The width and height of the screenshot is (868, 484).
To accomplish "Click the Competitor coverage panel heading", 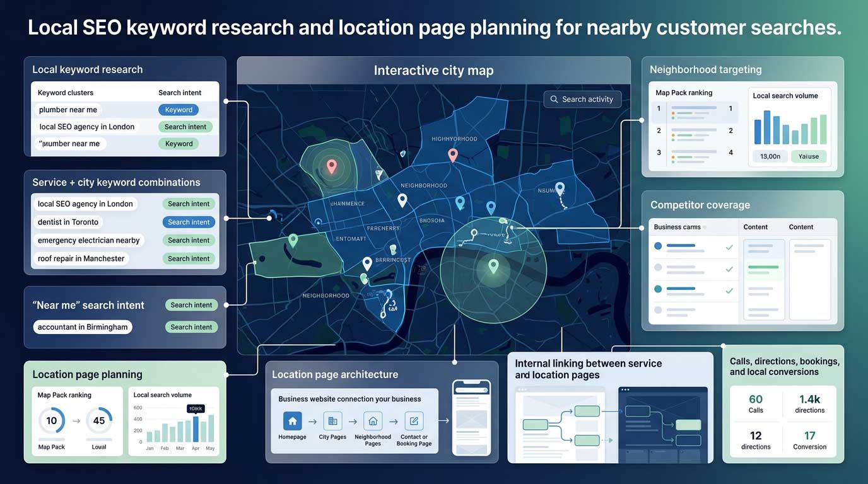I will pyautogui.click(x=700, y=205).
